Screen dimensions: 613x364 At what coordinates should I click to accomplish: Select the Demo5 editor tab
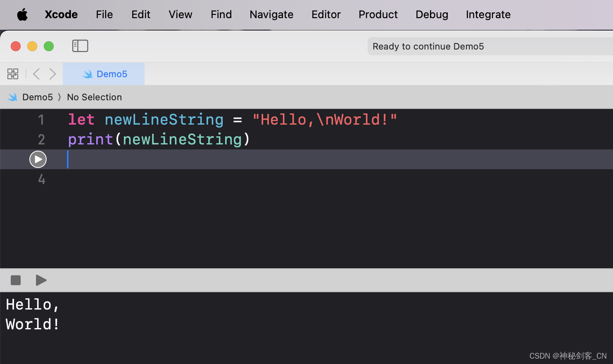pos(104,74)
